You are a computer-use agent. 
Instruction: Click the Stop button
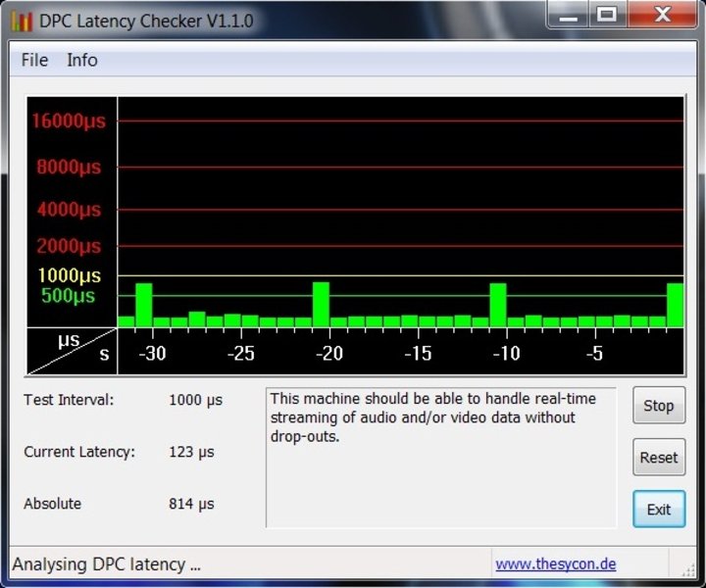tap(659, 406)
